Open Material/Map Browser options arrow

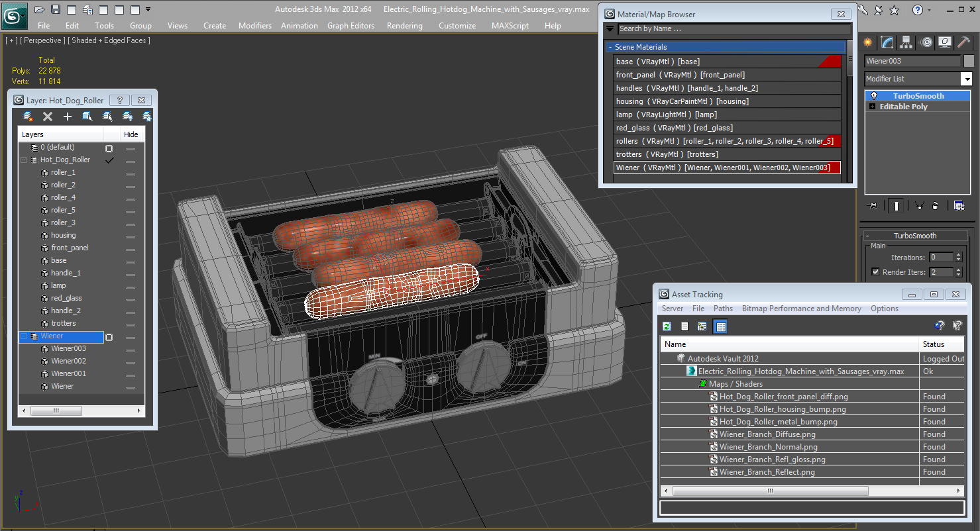click(x=610, y=28)
